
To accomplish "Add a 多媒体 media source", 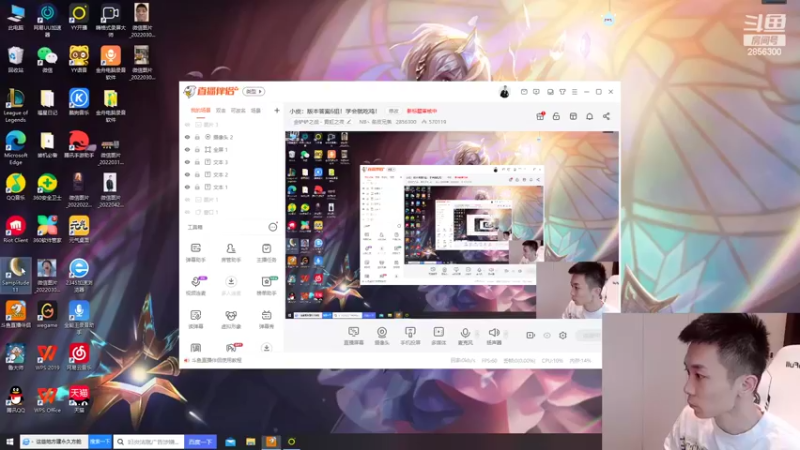I will 439,336.
